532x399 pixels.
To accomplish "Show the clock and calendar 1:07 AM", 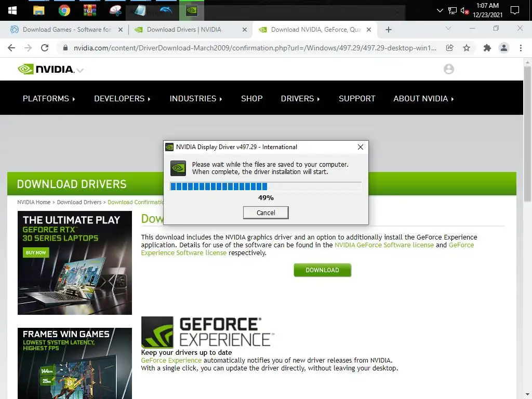I will [x=487, y=10].
